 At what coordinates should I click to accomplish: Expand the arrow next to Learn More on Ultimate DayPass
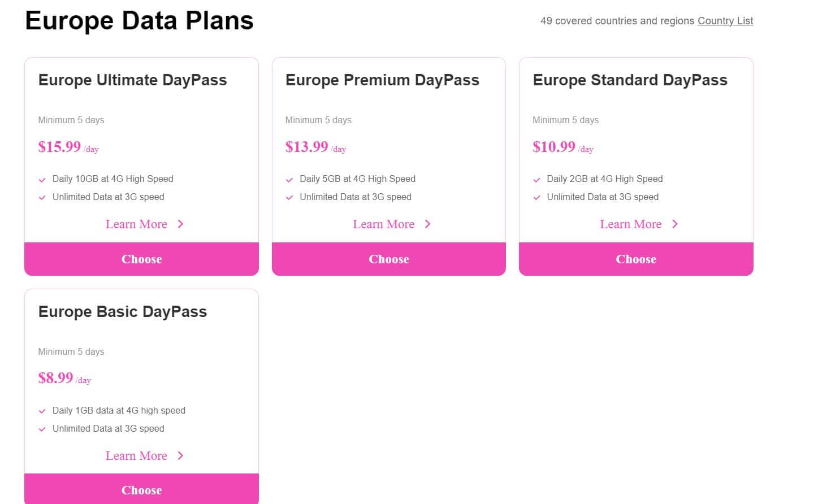(180, 224)
